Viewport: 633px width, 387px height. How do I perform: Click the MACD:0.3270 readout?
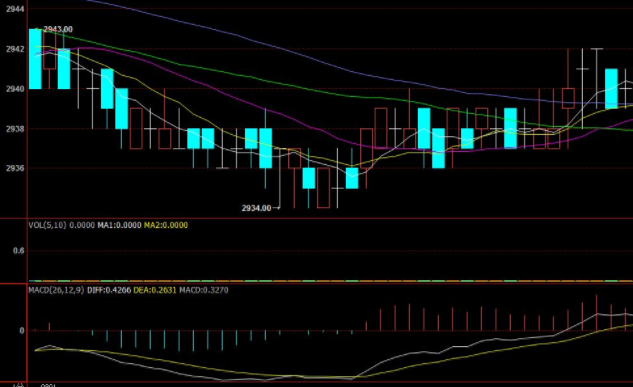click(204, 290)
